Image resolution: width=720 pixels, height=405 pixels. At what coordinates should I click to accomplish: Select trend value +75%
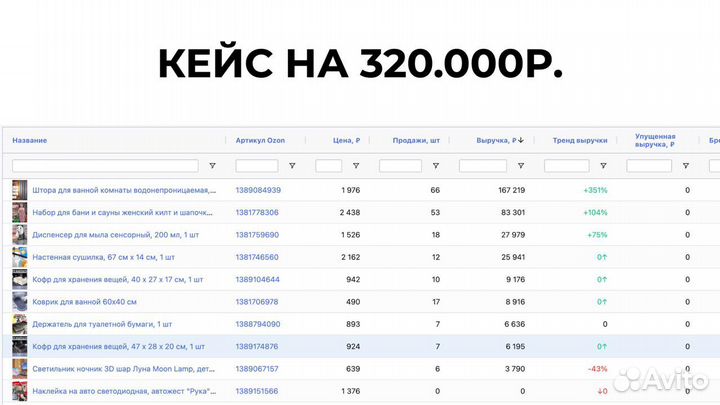pos(597,235)
